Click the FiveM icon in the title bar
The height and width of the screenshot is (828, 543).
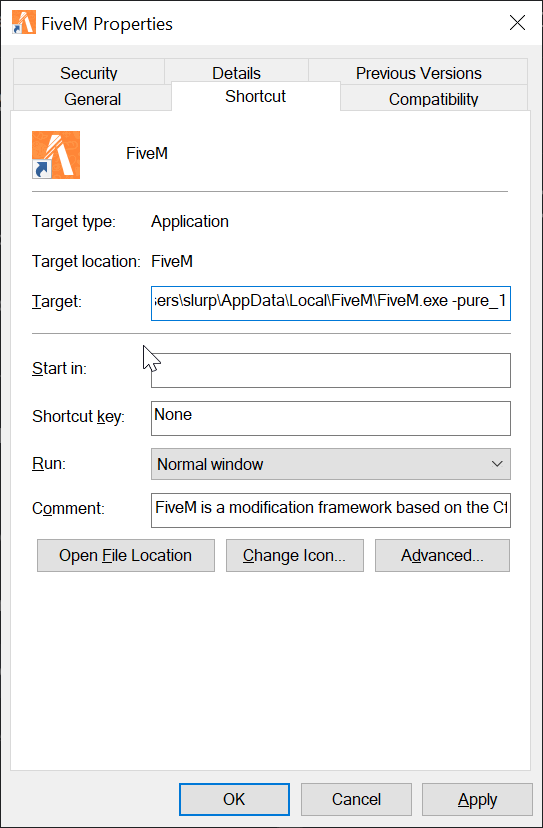point(24,23)
